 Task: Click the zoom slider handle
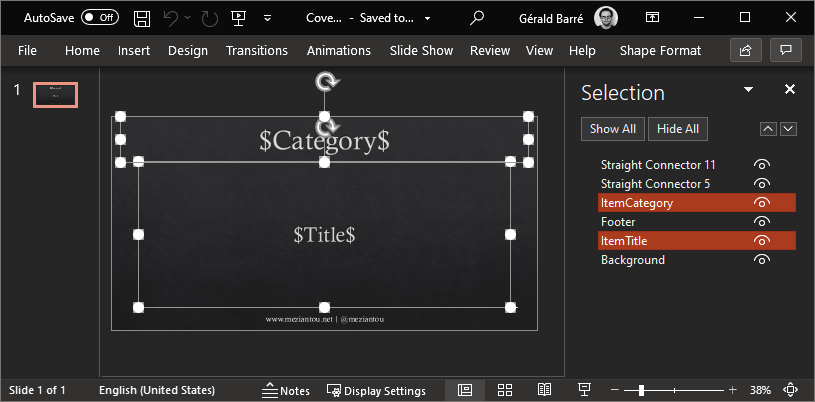click(641, 390)
